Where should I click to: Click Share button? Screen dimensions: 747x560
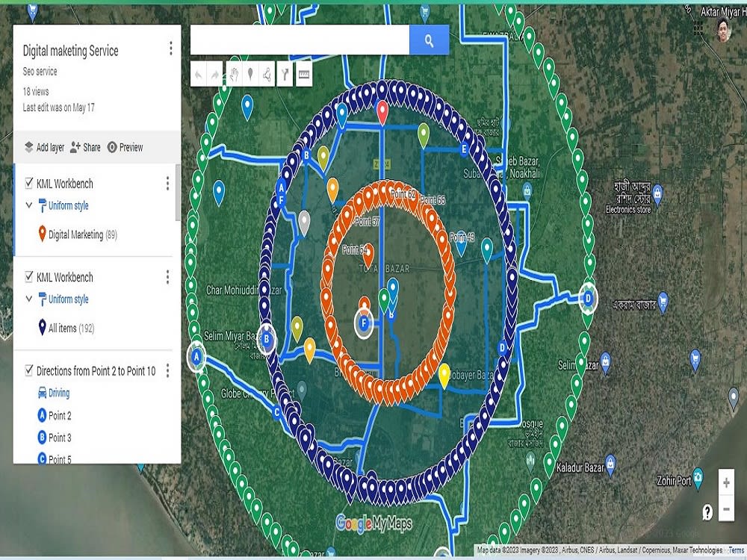coord(85,147)
